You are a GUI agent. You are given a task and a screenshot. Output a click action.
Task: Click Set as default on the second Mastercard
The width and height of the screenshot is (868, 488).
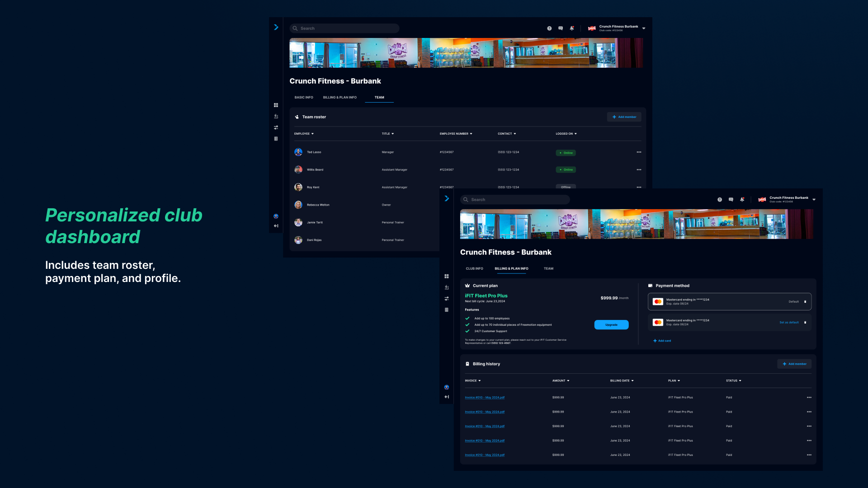coord(789,322)
